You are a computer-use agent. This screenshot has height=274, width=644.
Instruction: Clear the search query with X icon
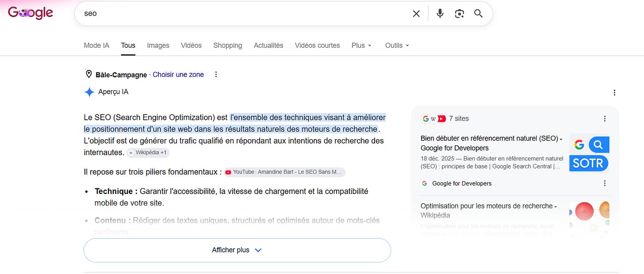416,14
